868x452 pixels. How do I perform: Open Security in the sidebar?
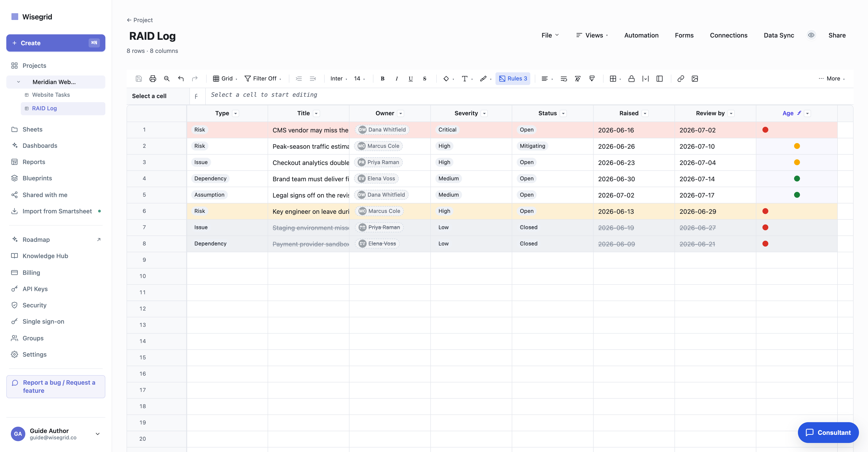(34, 305)
